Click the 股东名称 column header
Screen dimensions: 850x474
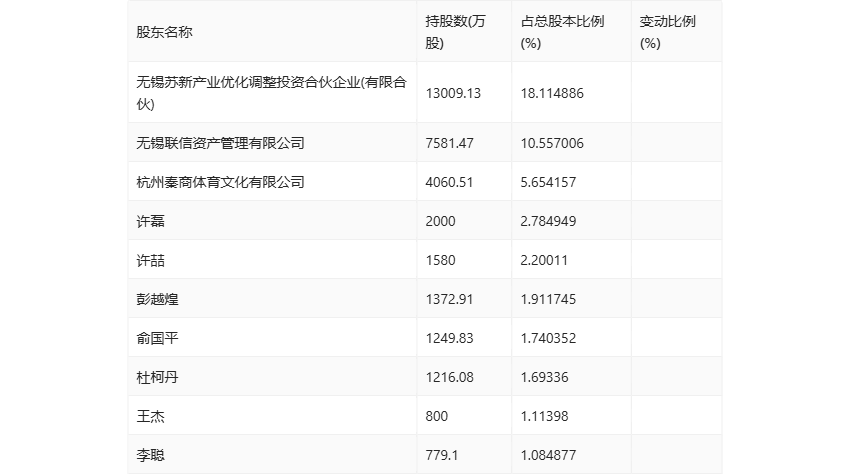click(164, 32)
